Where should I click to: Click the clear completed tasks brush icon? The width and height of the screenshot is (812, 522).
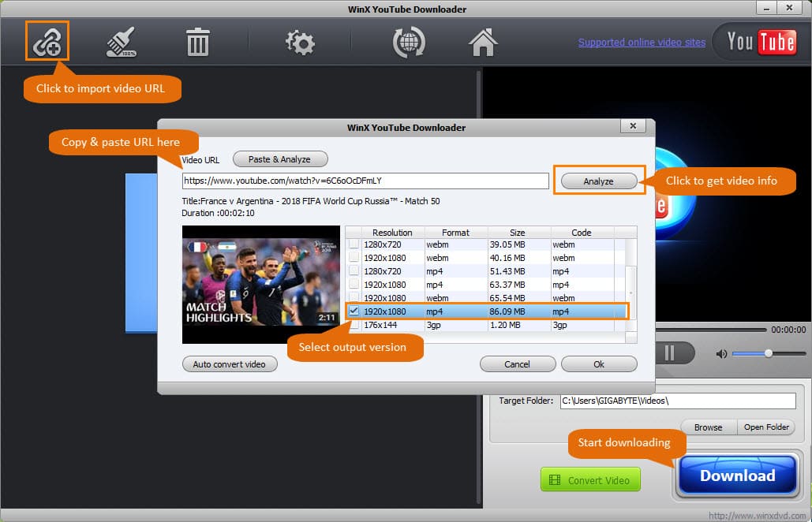[122, 42]
